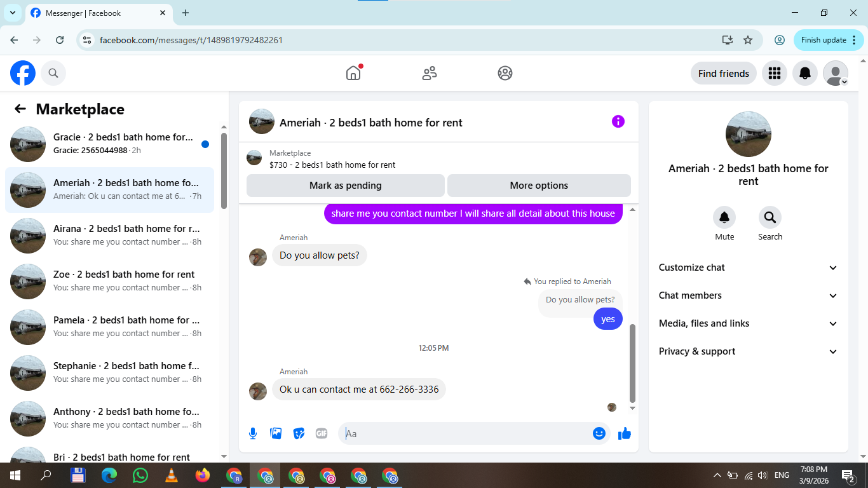Click the message input field

click(x=467, y=433)
